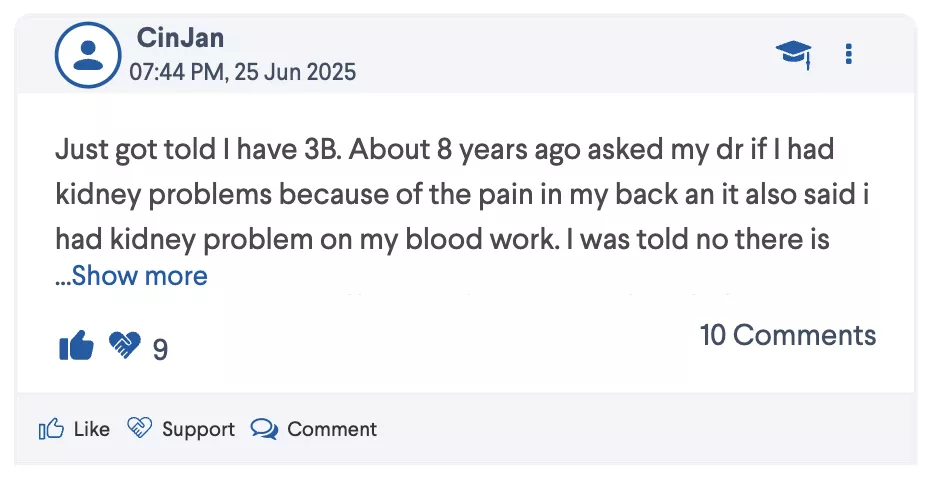The width and height of the screenshot is (932, 494).
Task: Click the outlined thumbs-up Like icon
Action: point(50,430)
